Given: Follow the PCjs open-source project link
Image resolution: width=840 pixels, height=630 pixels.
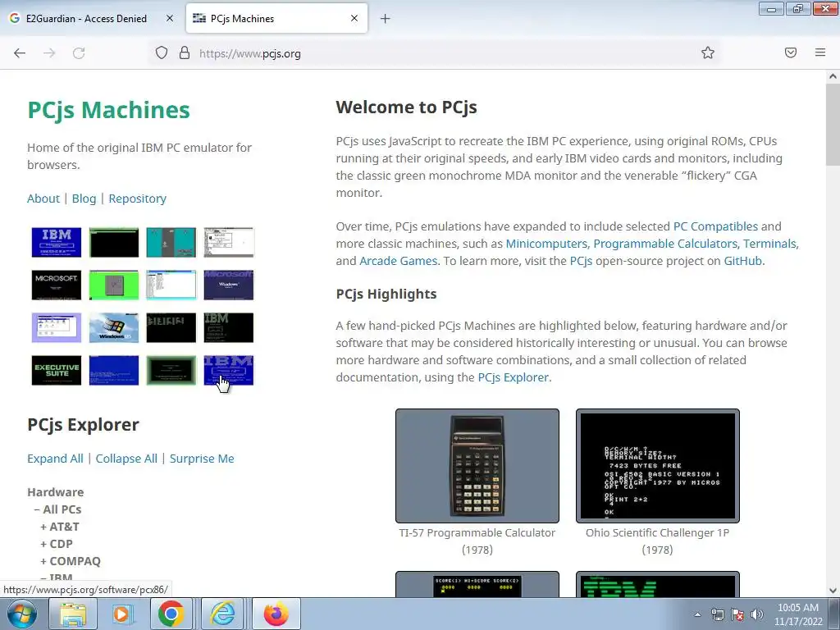Looking at the screenshot, I should (581, 260).
